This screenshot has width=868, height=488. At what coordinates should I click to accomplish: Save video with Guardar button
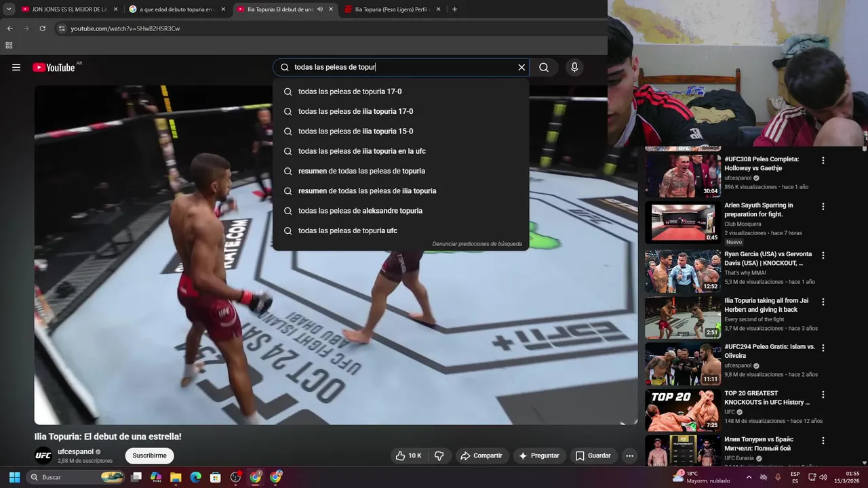point(593,455)
